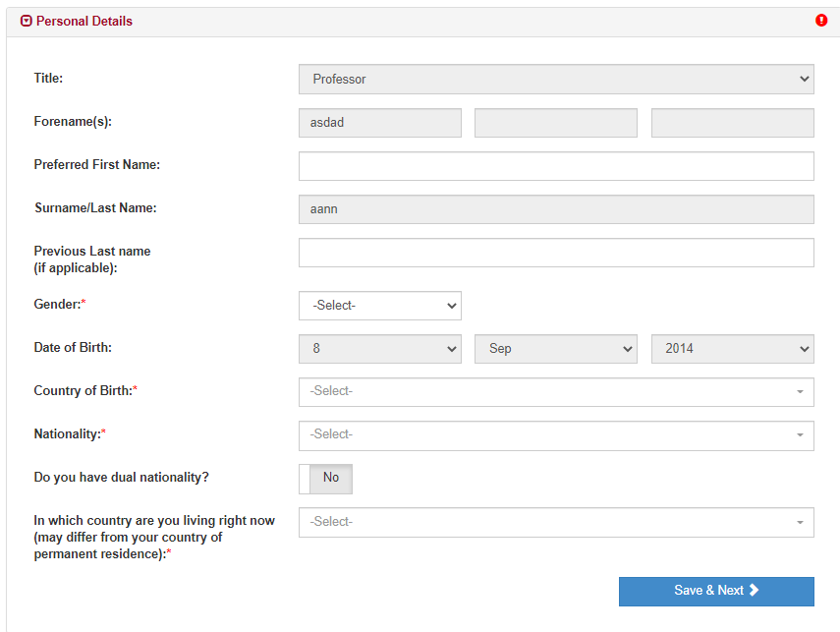Change the birth day dropdown
The image size is (840, 632).
tap(379, 349)
